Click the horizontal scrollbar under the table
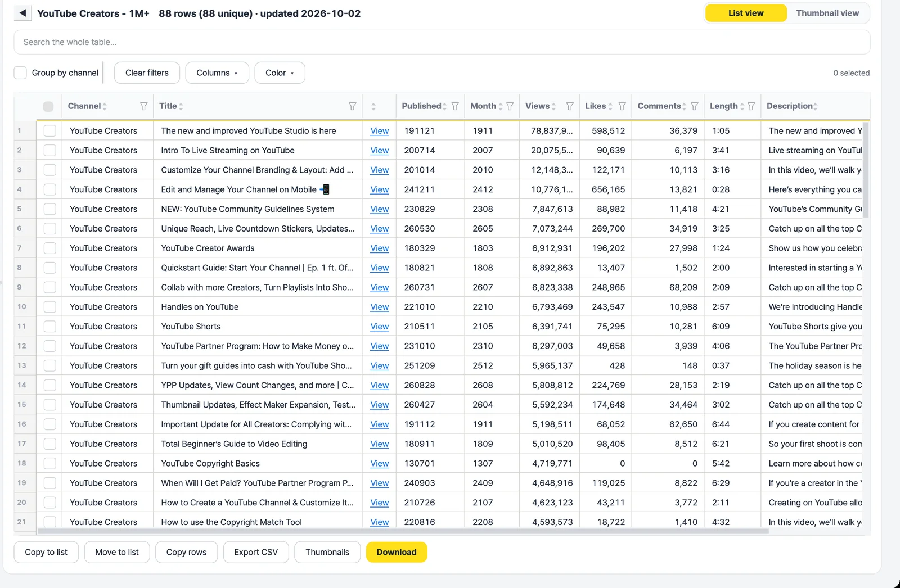Screen dimensions: 900x588 (403, 531)
